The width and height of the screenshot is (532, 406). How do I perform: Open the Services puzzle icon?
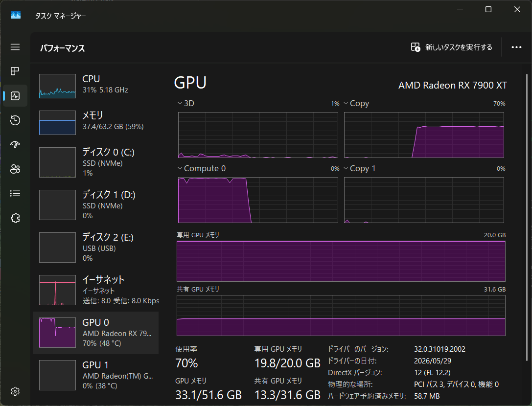click(15, 218)
